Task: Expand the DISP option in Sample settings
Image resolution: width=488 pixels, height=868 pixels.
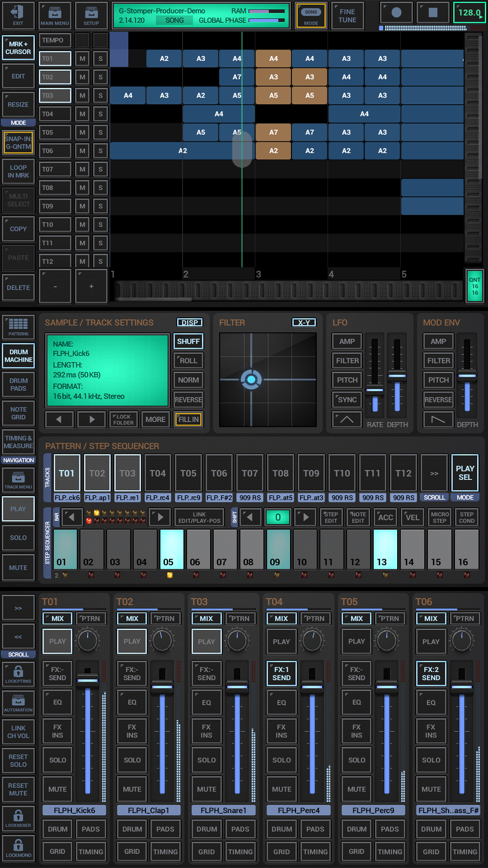Action: tap(189, 322)
